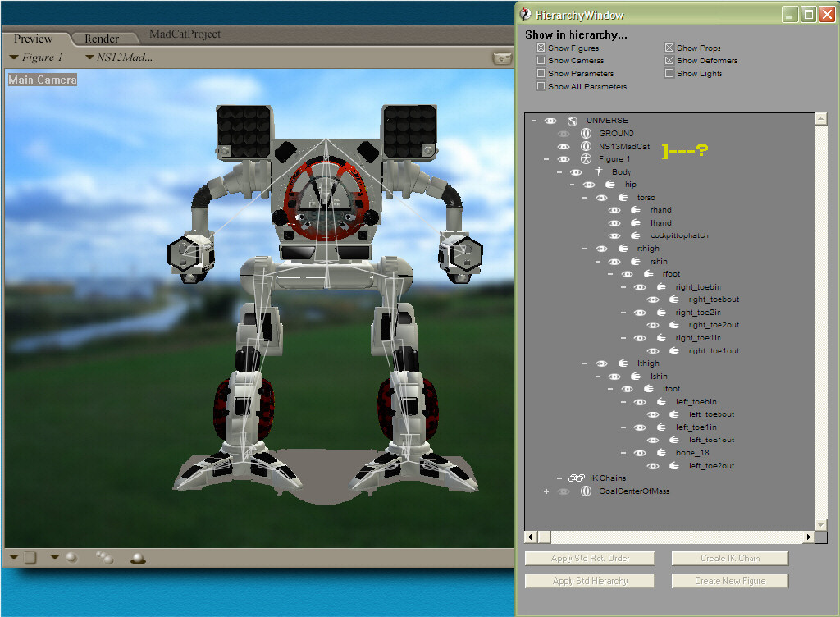Image resolution: width=840 pixels, height=617 pixels.
Task: Collapse the hip node in hierarchy
Action: click(573, 185)
